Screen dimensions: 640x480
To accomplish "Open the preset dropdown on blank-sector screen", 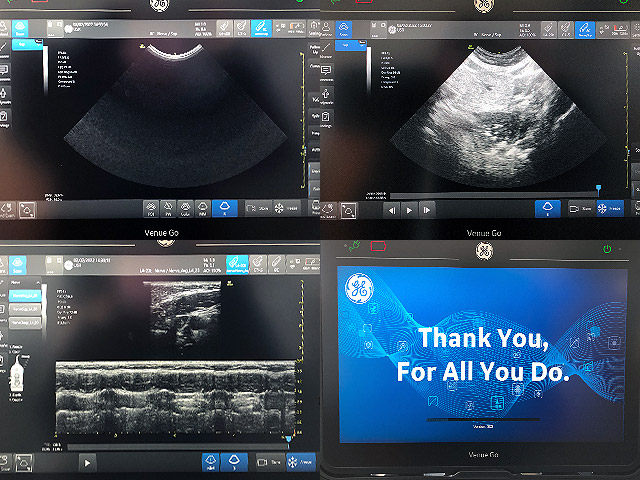I will [27, 44].
